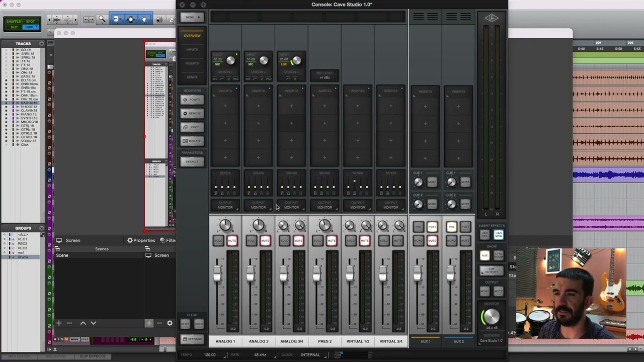This screenshot has height=362, width=644.
Task: Open OUTPUT MONITOR dropdown on ANALOG 2
Action: click(259, 205)
